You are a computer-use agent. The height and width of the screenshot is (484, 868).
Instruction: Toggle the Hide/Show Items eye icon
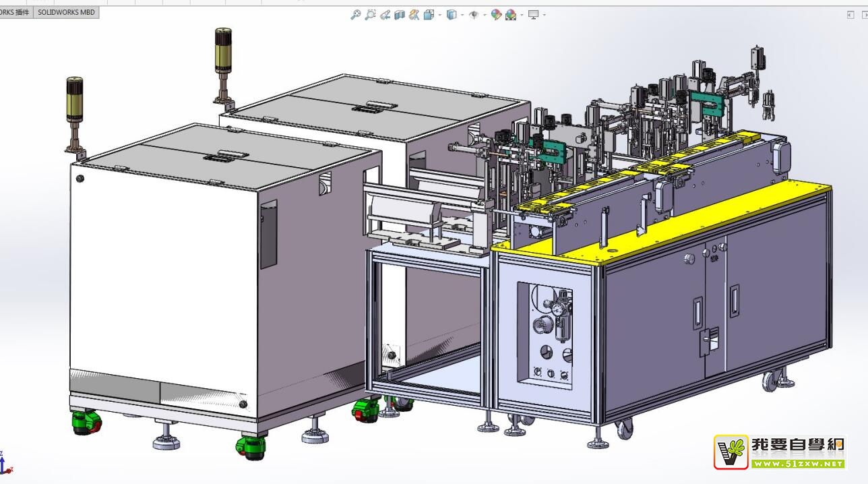tap(474, 14)
